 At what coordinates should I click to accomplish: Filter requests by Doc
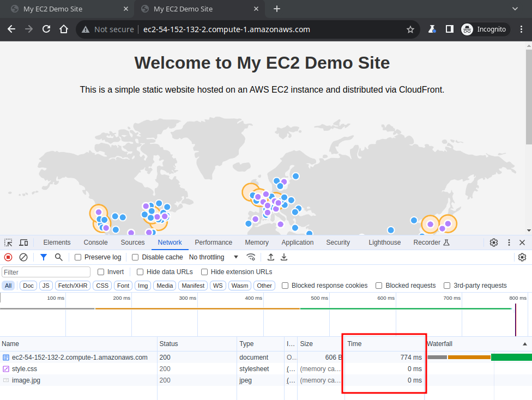[x=28, y=286]
